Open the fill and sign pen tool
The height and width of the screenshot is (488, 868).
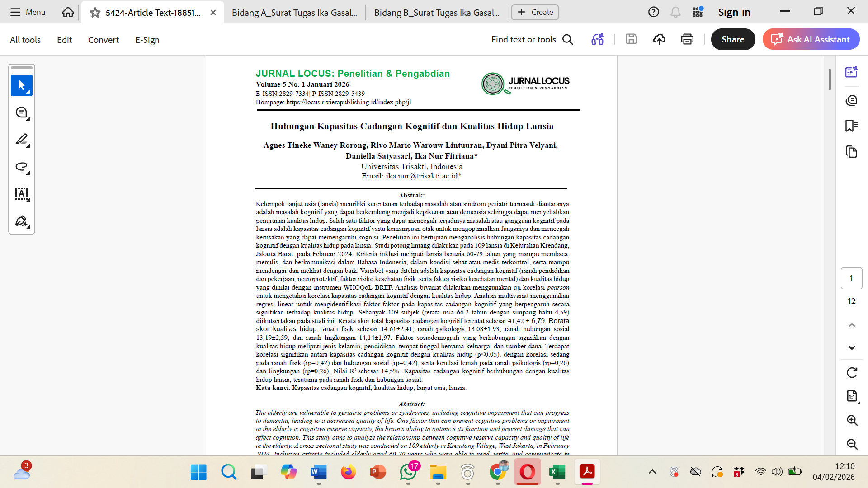[x=21, y=221]
